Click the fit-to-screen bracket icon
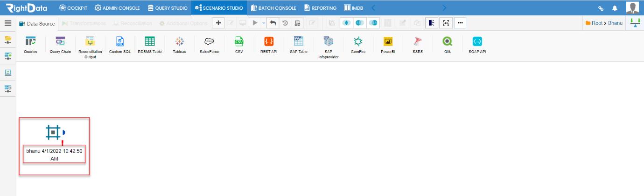This screenshot has width=644, height=196. click(x=446, y=23)
